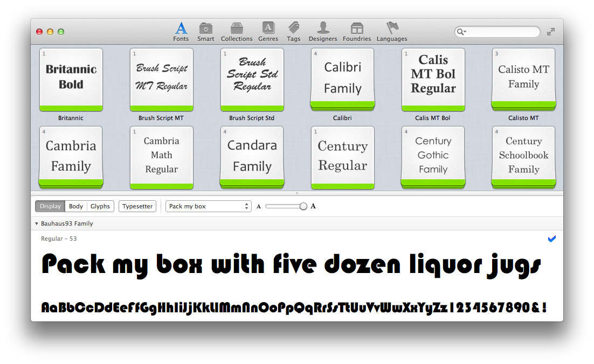Enter full screen with arrows icon
The height and width of the screenshot is (364, 594).
click(x=551, y=32)
